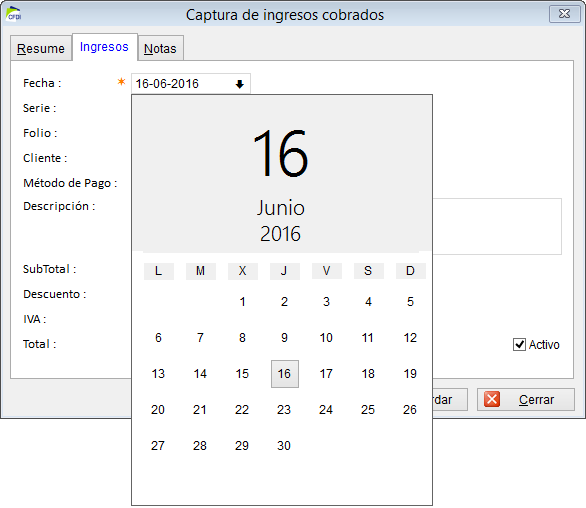Click the Cerrar button

point(525,400)
